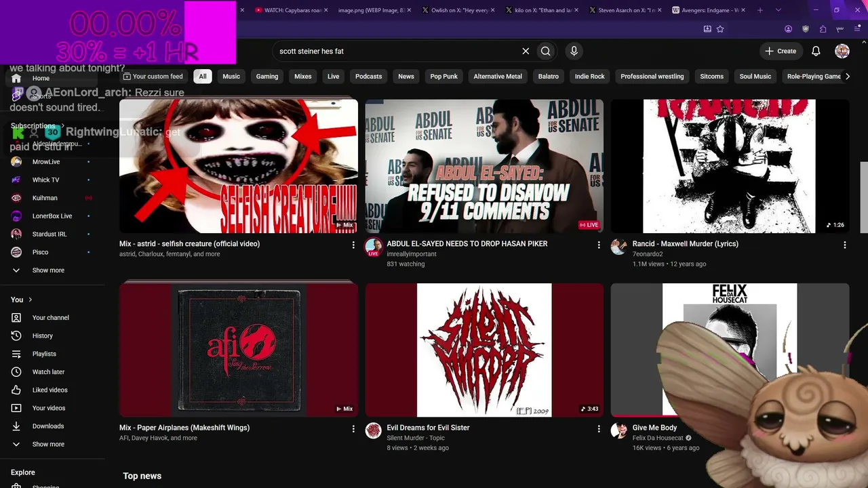The height and width of the screenshot is (488, 868).
Task: Select the News filter chip
Action: (x=406, y=77)
